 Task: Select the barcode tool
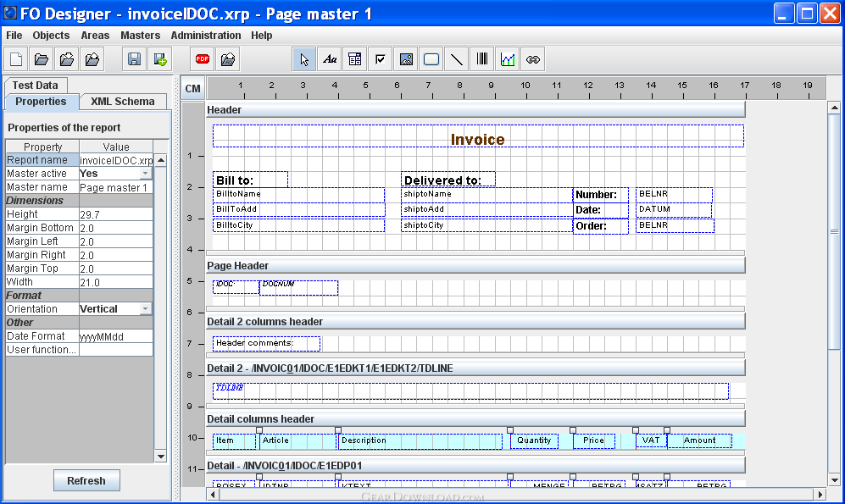[481, 59]
